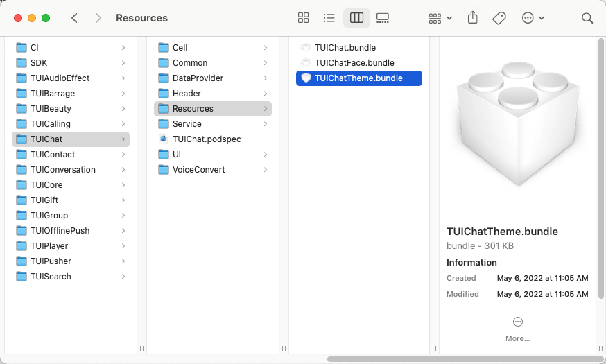Open Finder search magnifier icon

tap(587, 18)
